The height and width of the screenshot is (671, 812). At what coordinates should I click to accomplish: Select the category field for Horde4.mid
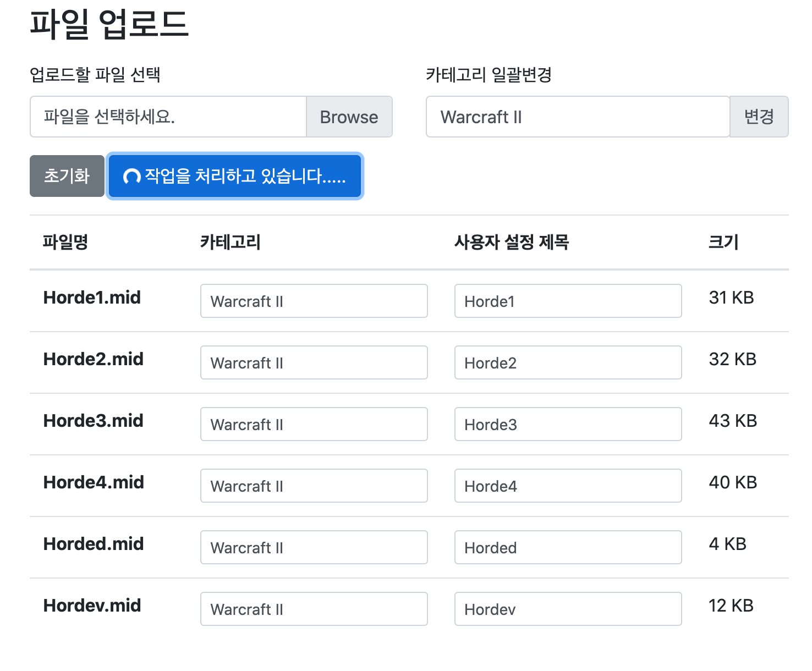coord(314,486)
